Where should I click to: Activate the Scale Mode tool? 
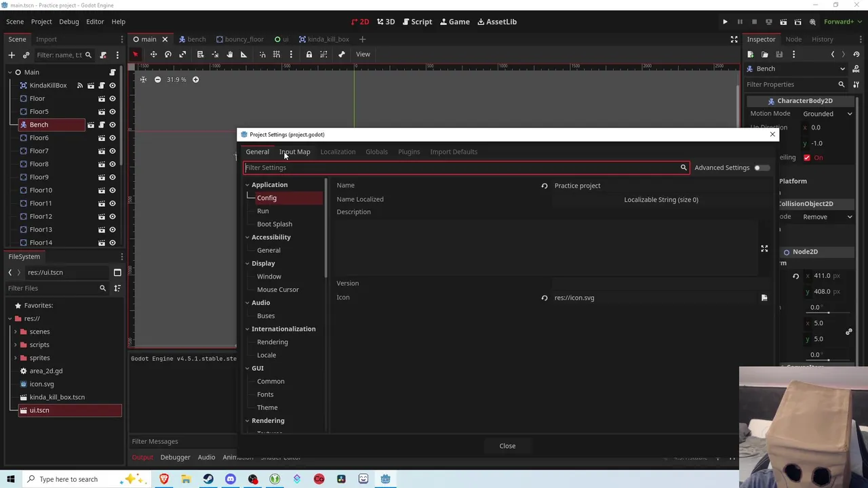182,54
